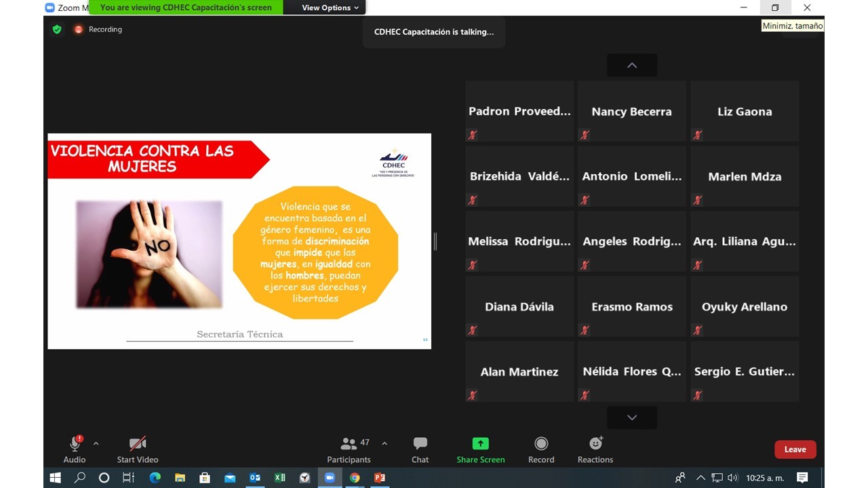Expand the participants options arrow

[384, 443]
